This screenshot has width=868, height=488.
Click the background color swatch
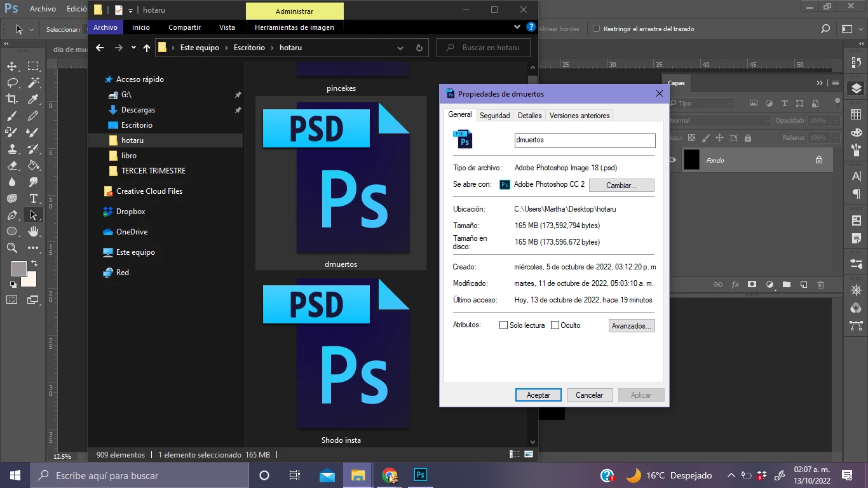coord(31,281)
